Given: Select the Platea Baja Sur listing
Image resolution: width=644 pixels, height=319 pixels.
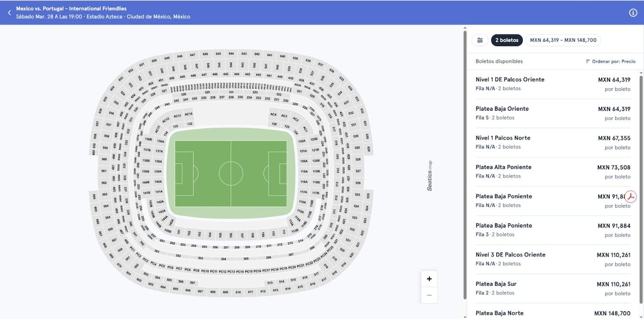Looking at the screenshot, I should click(x=553, y=288).
